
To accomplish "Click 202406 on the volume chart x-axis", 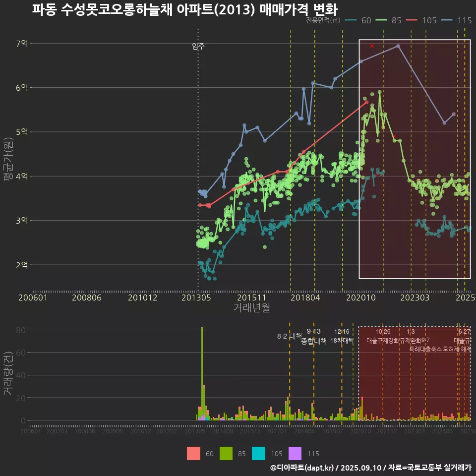I will point(442,431).
